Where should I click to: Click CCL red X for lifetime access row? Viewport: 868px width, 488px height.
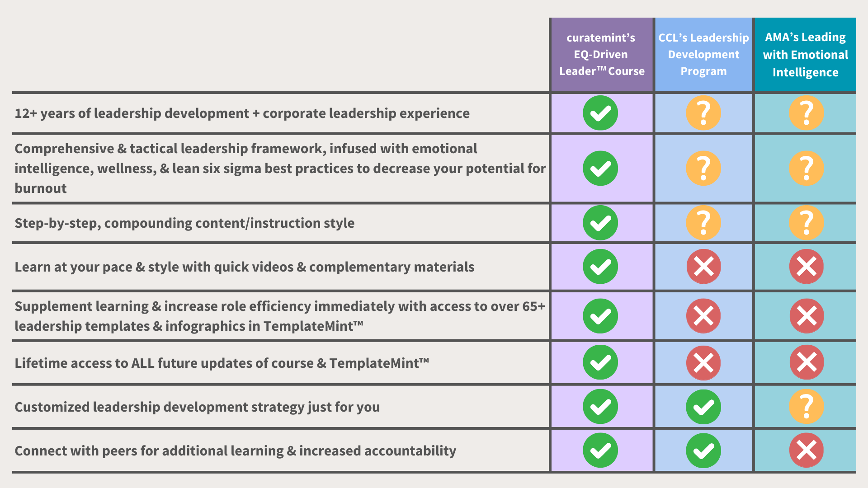pyautogui.click(x=703, y=363)
